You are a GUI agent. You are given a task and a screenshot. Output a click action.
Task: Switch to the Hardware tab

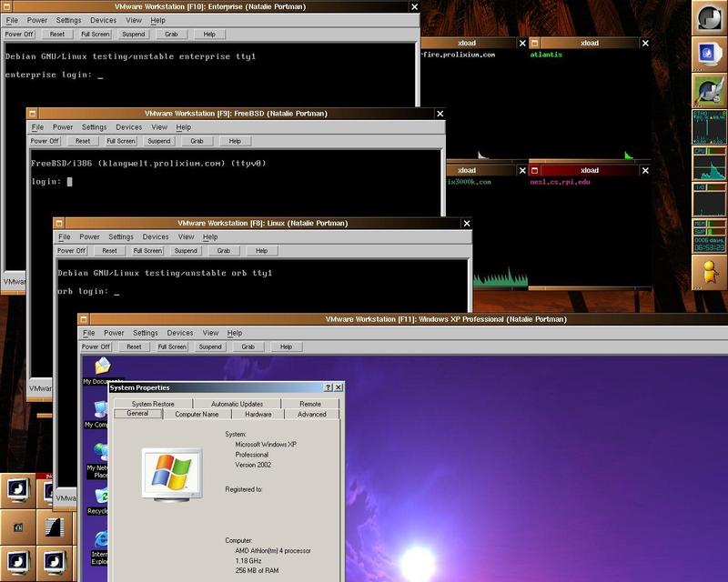pos(258,415)
